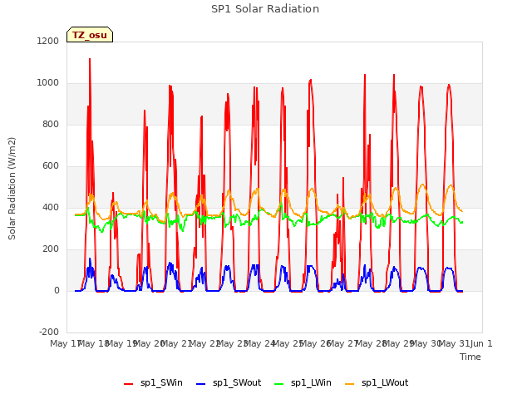The height and width of the screenshot is (399, 532).
Task: Click the 600 y-axis label
Action: (51, 166)
